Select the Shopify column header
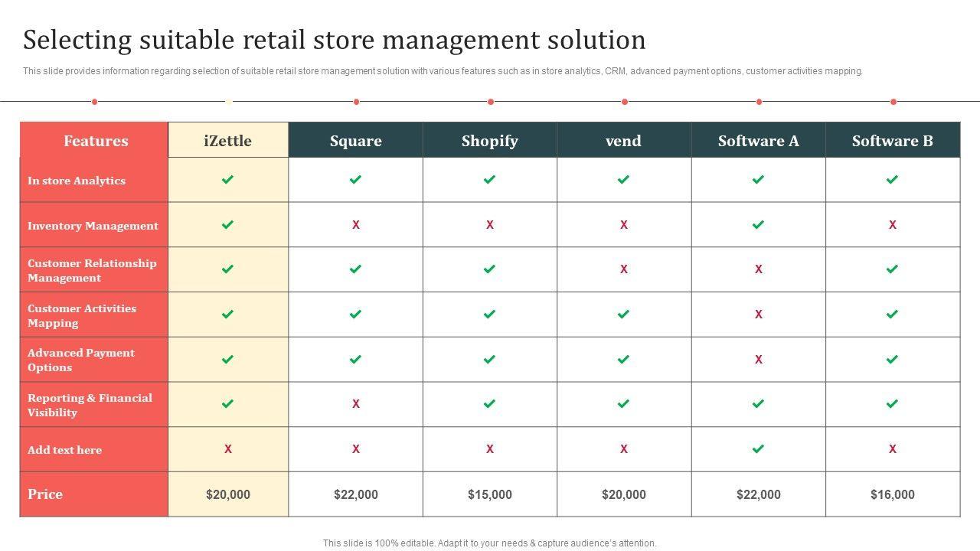 click(490, 141)
